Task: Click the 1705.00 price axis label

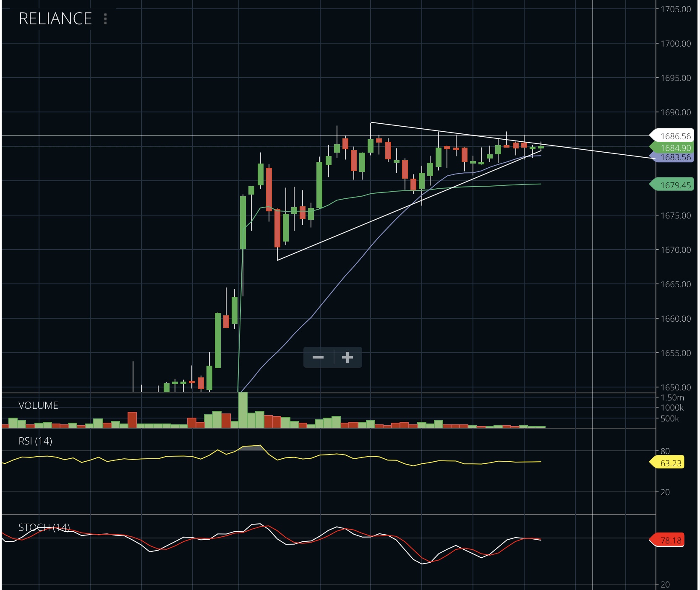Action: [x=676, y=9]
